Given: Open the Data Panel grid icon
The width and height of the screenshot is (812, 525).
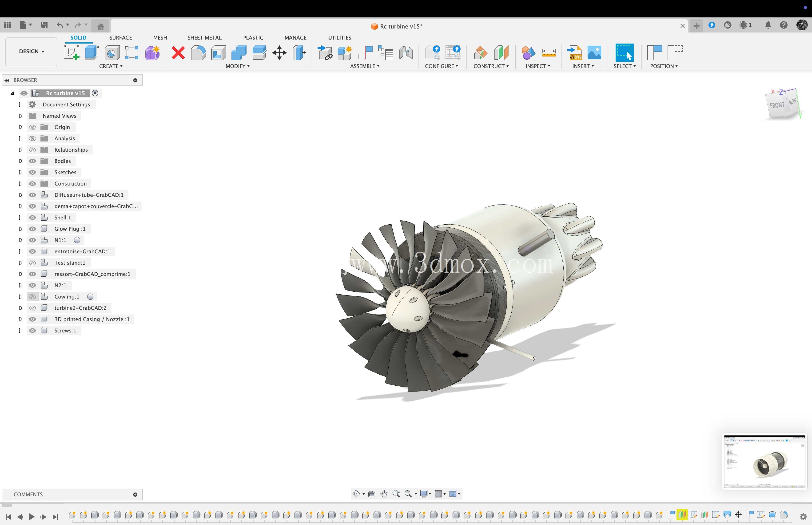Looking at the screenshot, I should (x=8, y=25).
